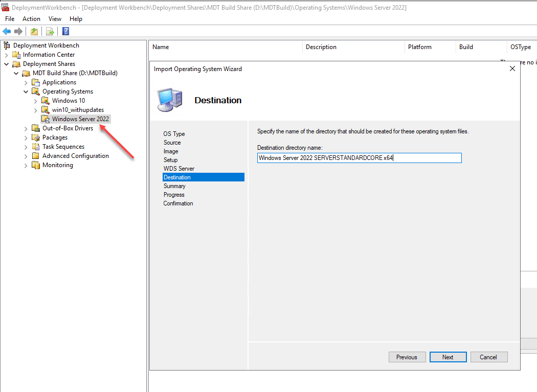Sort by the OSType column header
This screenshot has width=537, height=392.
coord(522,47)
